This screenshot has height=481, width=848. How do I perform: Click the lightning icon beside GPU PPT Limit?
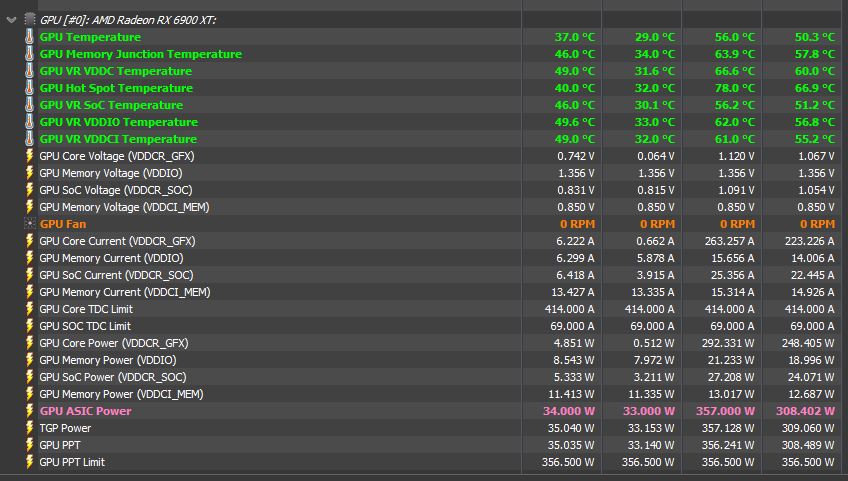coord(29,462)
